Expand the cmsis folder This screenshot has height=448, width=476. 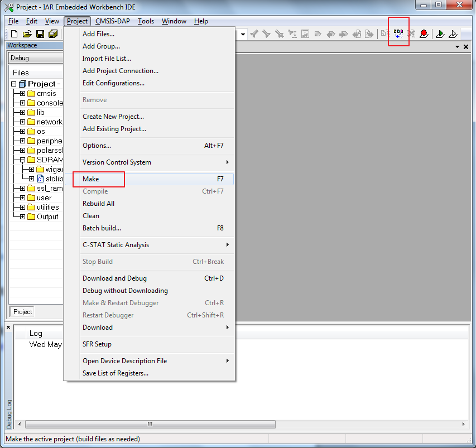pyautogui.click(x=22, y=93)
